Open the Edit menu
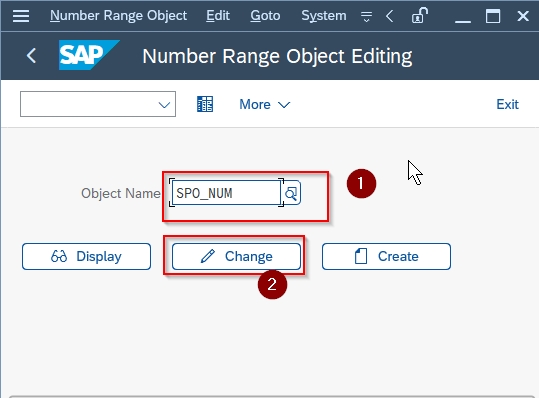 point(218,16)
